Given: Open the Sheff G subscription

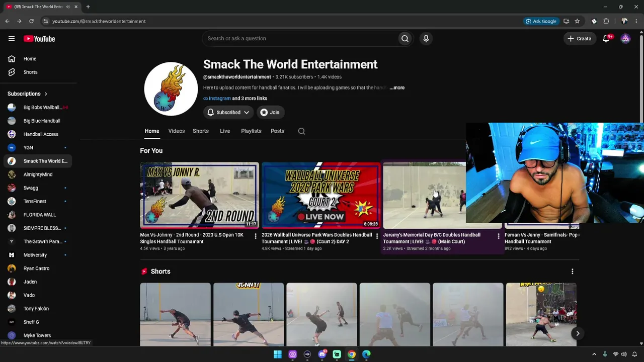Looking at the screenshot, I should point(38,322).
